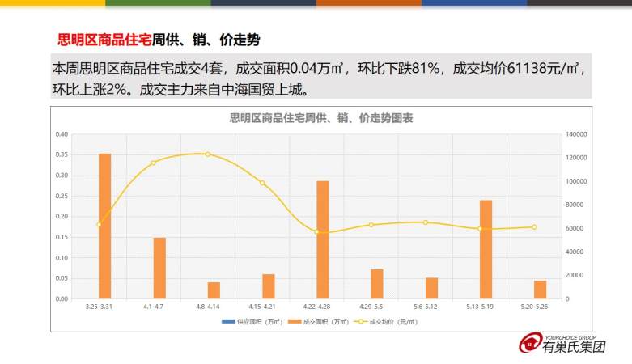
Task: Click the x-axis label 4.15-4.21
Action: point(262,307)
